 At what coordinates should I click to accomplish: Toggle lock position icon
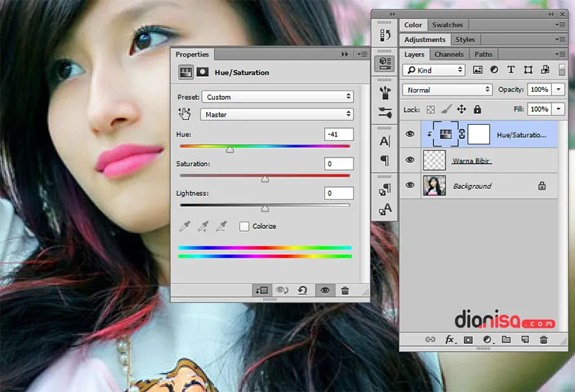[x=461, y=109]
